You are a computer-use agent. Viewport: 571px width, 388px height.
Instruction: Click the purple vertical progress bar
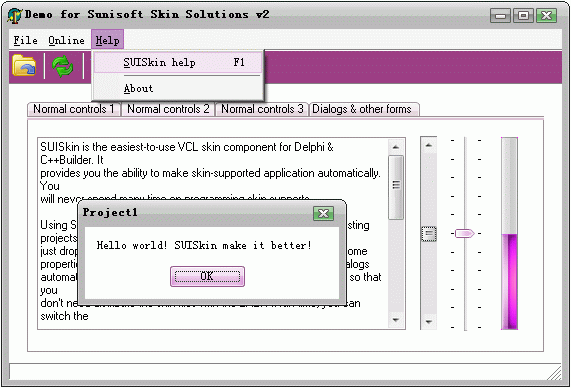point(509,234)
